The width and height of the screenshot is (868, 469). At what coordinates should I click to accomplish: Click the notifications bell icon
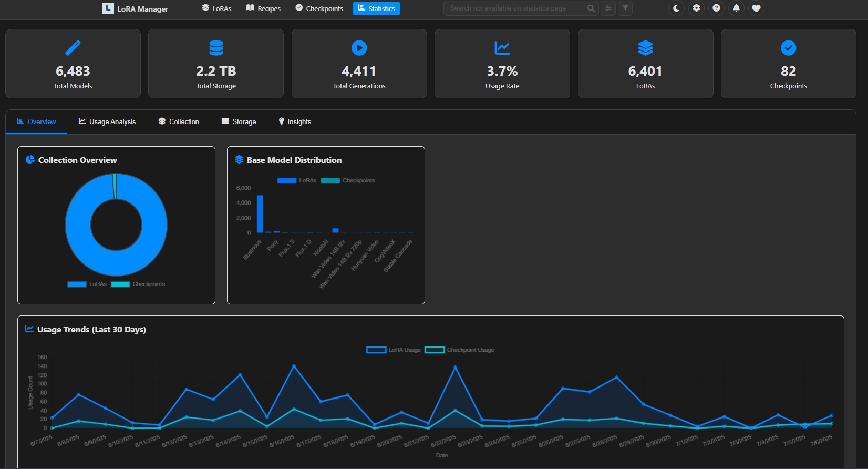[736, 8]
